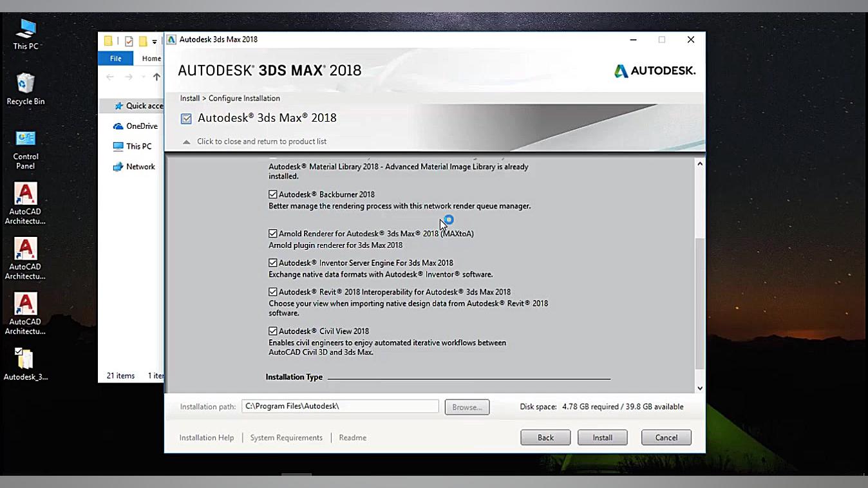The image size is (868, 488).
Task: Click the Explorer back arrow
Action: point(110,77)
